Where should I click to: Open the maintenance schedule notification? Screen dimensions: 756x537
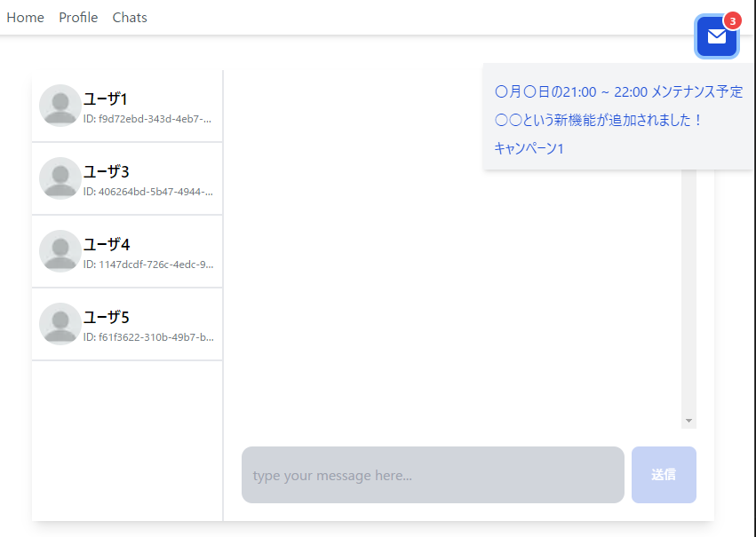(x=617, y=91)
